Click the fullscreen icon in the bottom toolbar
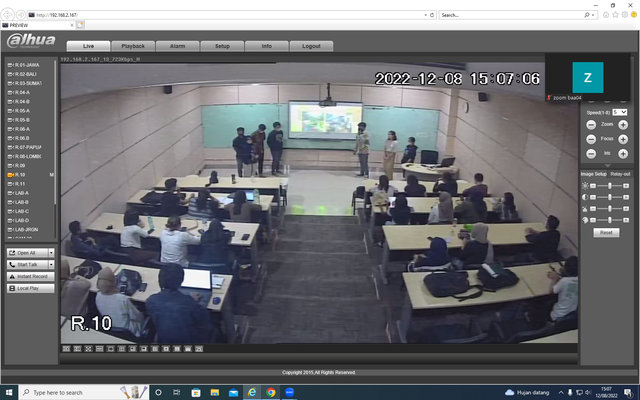 (x=88, y=349)
